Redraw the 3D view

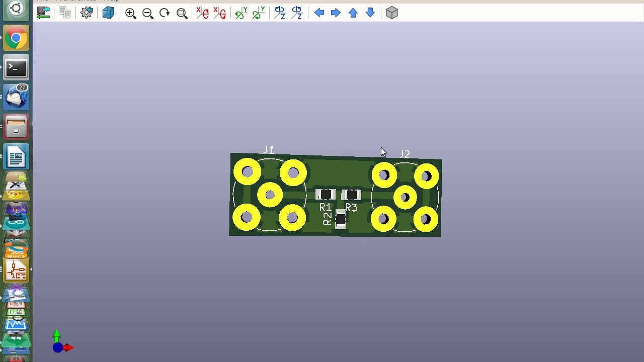165,13
